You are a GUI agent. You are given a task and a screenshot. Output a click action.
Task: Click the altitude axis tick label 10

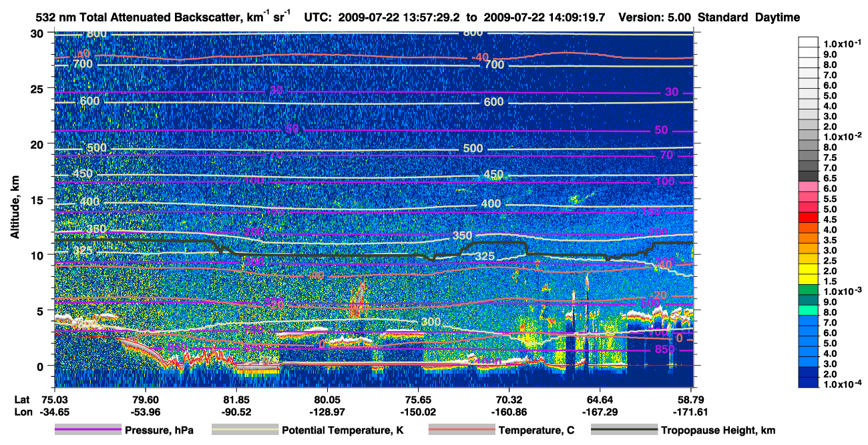point(39,255)
